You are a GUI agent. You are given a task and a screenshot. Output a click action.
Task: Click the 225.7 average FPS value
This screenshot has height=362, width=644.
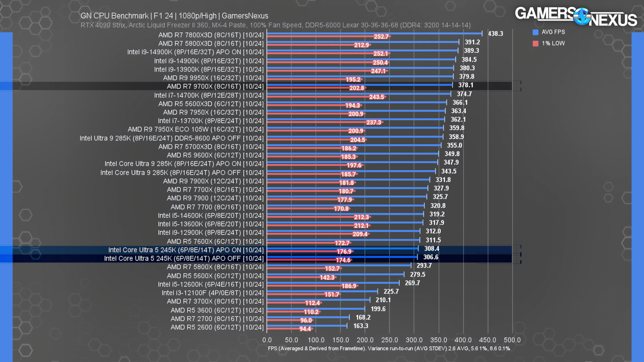tap(391, 292)
